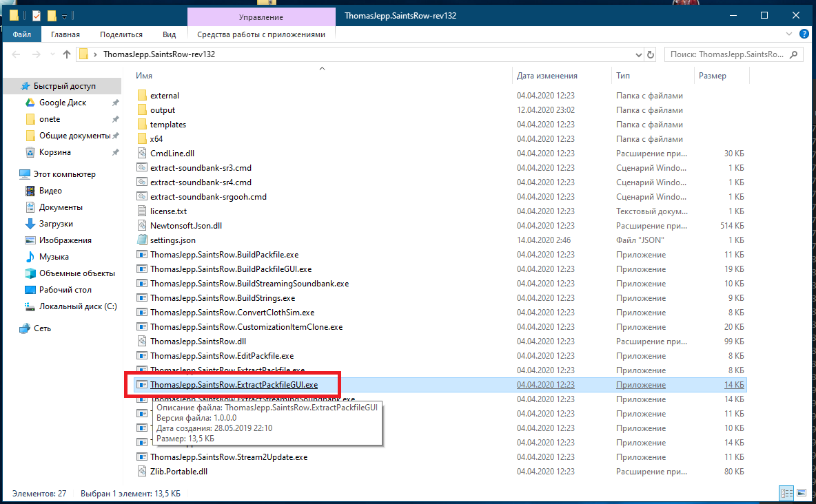Open the Изображения library

65,240
